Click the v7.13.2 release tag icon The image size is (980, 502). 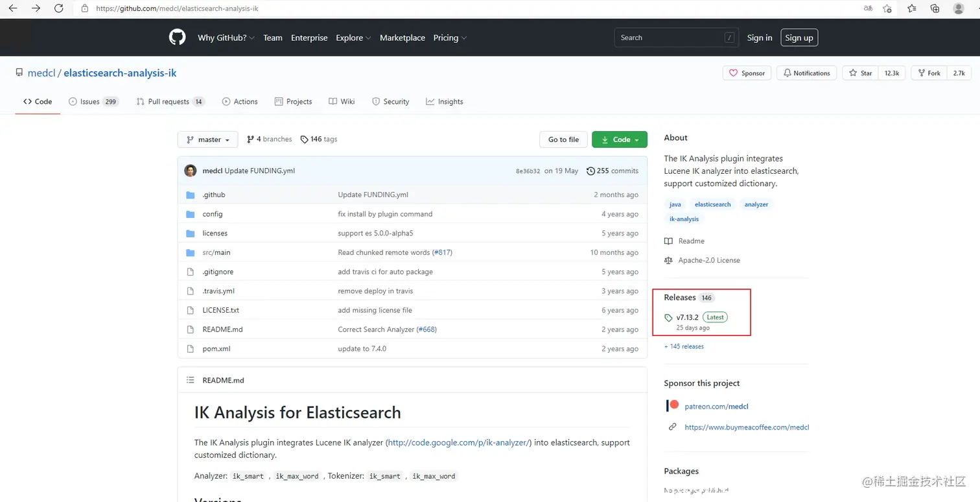click(668, 318)
